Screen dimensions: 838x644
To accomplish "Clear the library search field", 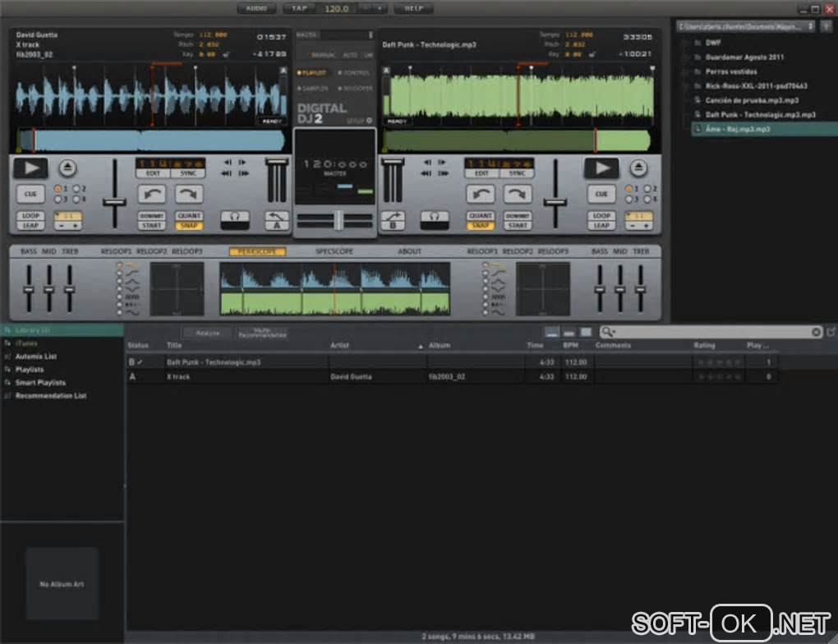I will point(816,332).
